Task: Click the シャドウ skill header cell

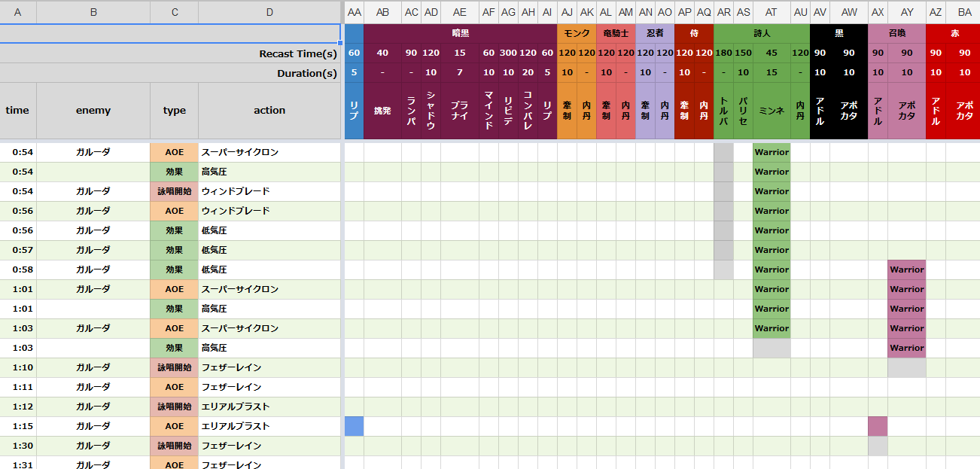Action: point(431,111)
